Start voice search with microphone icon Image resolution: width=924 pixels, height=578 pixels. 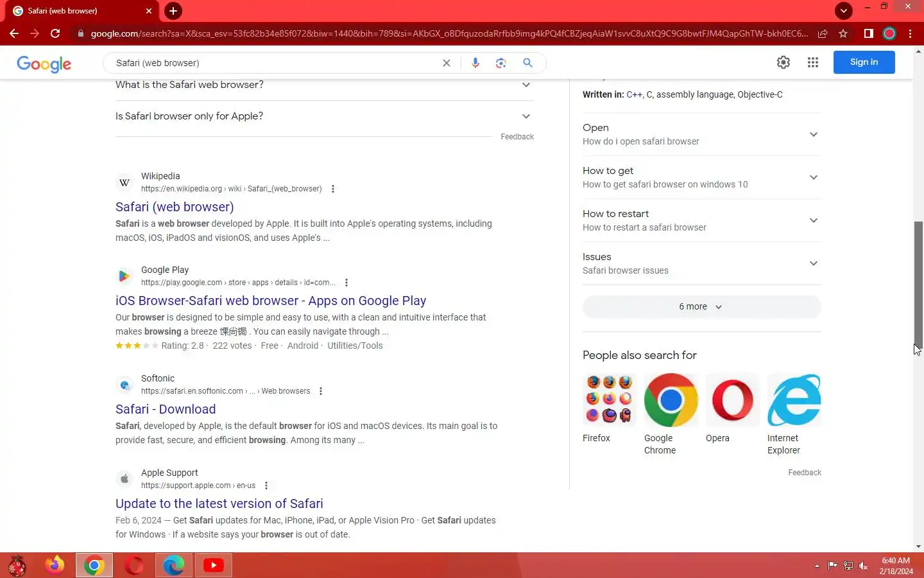point(475,63)
